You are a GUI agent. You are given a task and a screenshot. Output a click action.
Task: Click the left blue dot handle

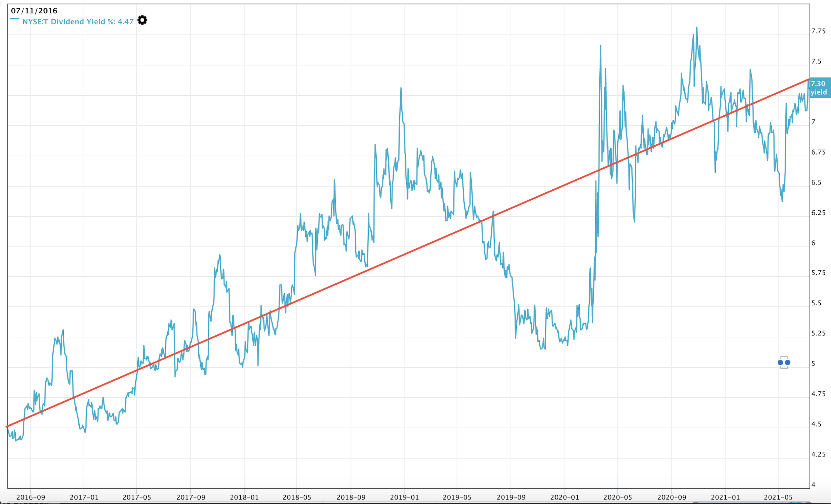click(x=780, y=363)
